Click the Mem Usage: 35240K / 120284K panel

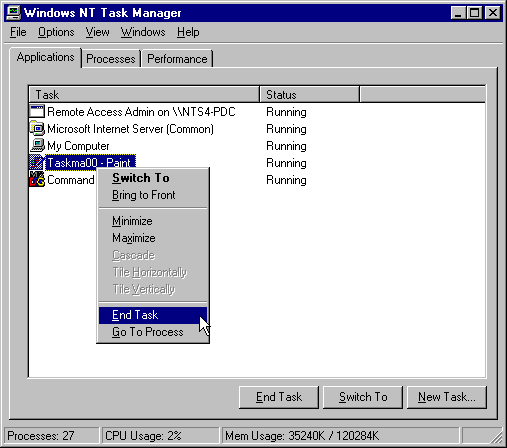coord(341,436)
